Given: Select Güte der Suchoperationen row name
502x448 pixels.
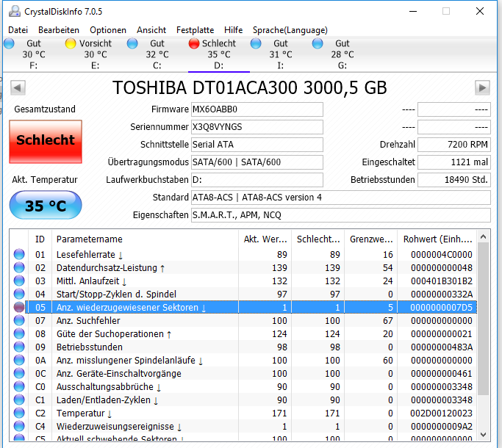Looking at the screenshot, I should 110,334.
